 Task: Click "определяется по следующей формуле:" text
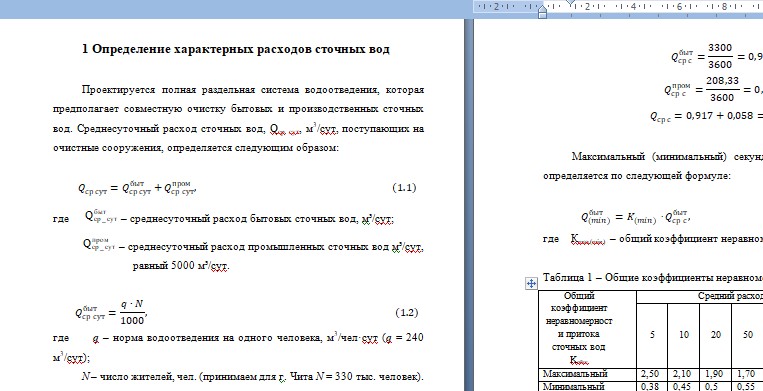636,176
